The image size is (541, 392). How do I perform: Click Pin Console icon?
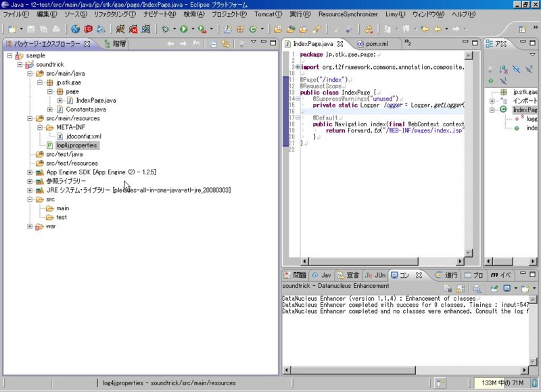494,288
